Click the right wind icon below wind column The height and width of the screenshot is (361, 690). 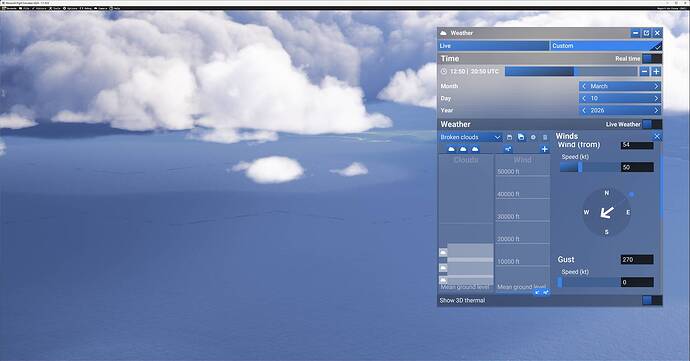(546, 292)
